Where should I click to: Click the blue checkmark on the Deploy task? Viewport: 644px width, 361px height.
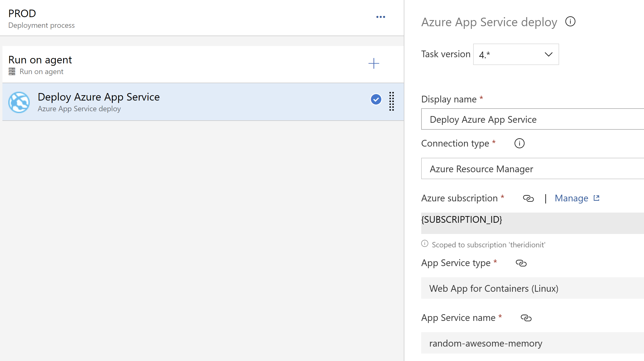pyautogui.click(x=376, y=99)
